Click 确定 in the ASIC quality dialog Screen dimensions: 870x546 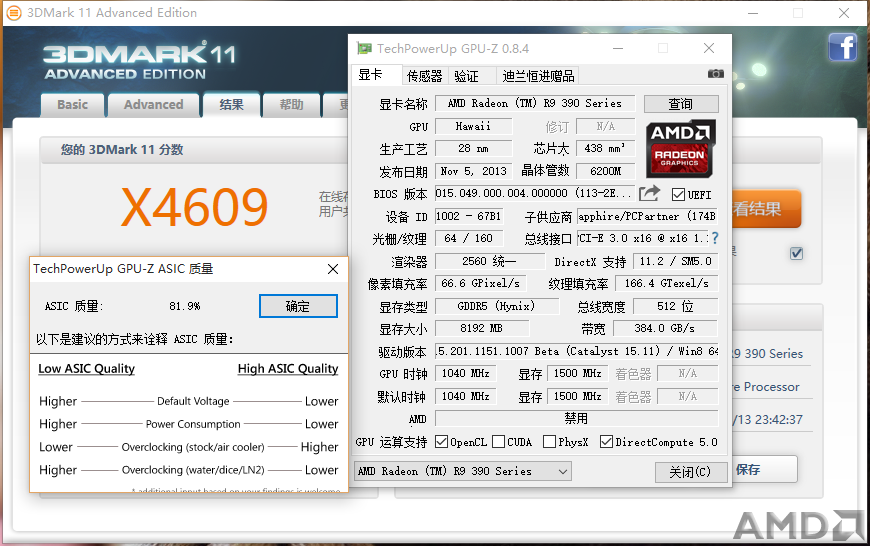(x=298, y=306)
